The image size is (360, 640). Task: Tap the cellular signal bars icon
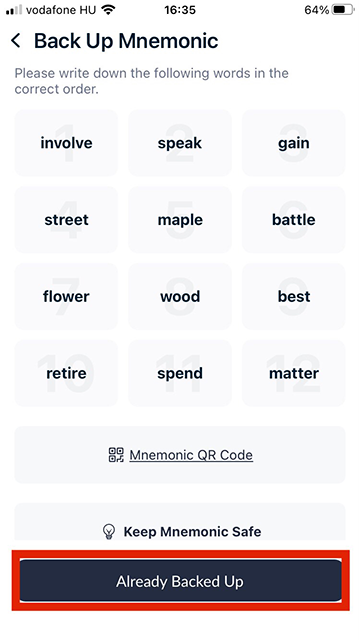14,10
